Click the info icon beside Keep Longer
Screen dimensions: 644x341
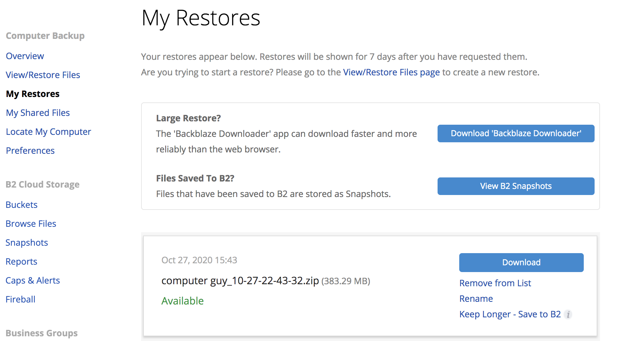pyautogui.click(x=568, y=315)
